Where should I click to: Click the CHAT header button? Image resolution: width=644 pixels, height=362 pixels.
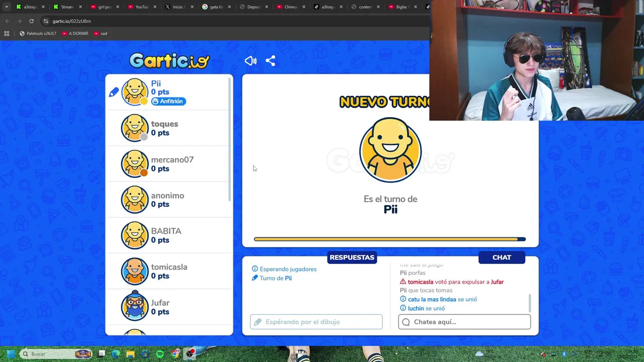coord(502,257)
